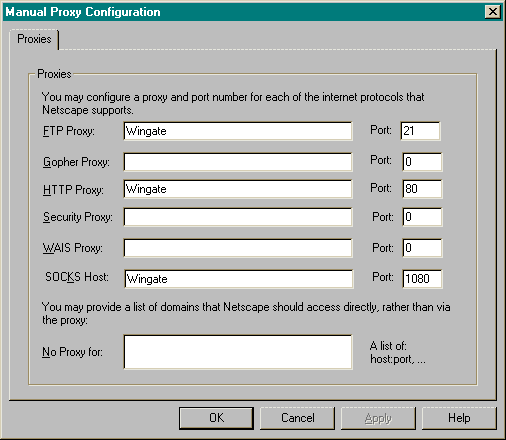Image resolution: width=506 pixels, height=440 pixels.
Task: Click the 'A list of: host:port' hint text
Action: point(398,352)
